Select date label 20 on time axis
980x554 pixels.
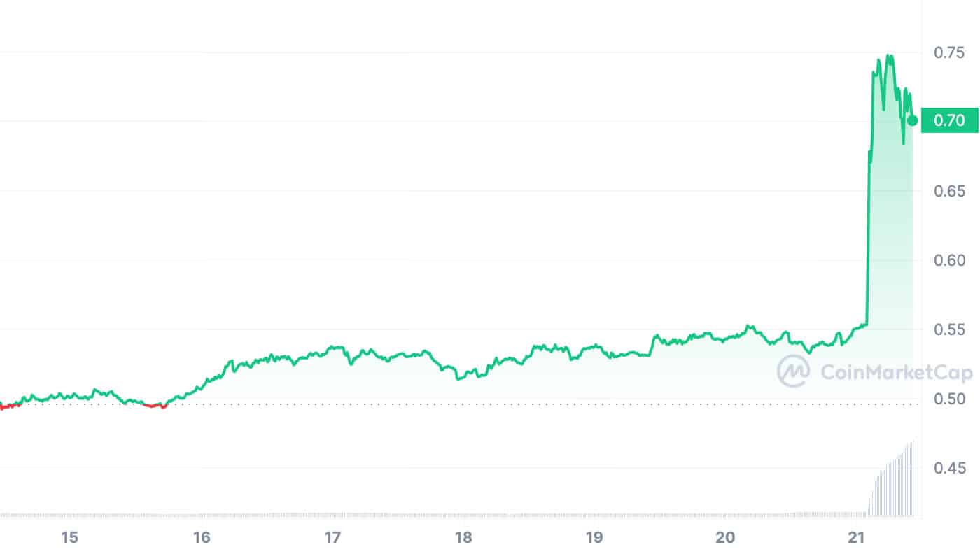(726, 537)
